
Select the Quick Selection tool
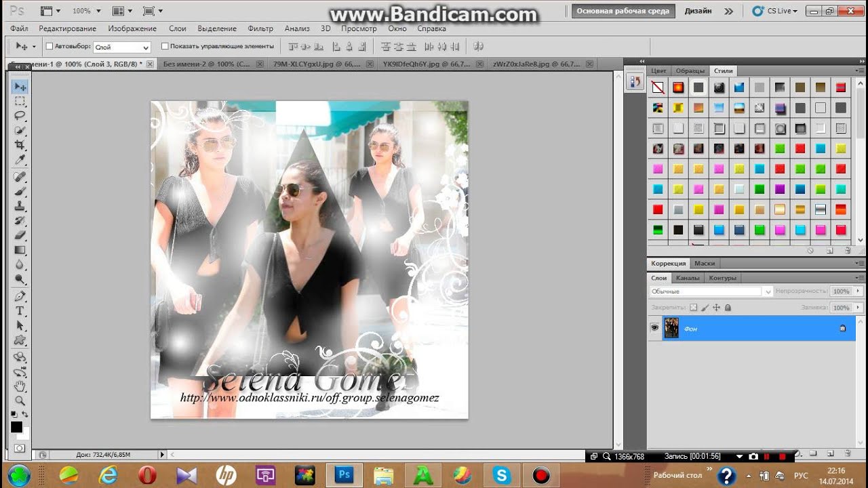pos(20,130)
